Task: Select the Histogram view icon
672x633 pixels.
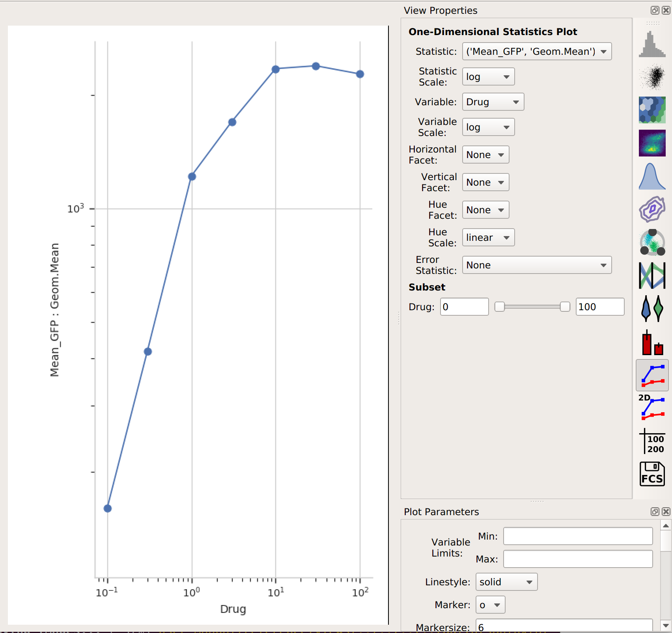Action: point(652,44)
